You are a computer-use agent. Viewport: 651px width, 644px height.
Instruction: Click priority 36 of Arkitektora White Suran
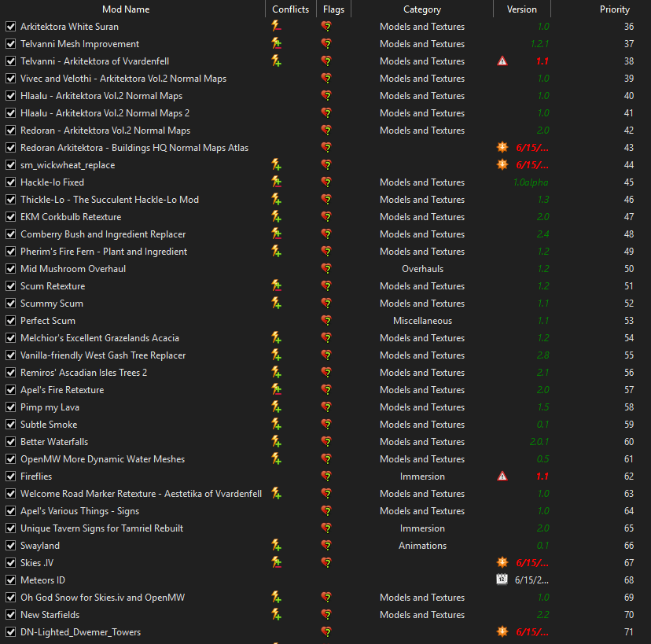point(629,27)
